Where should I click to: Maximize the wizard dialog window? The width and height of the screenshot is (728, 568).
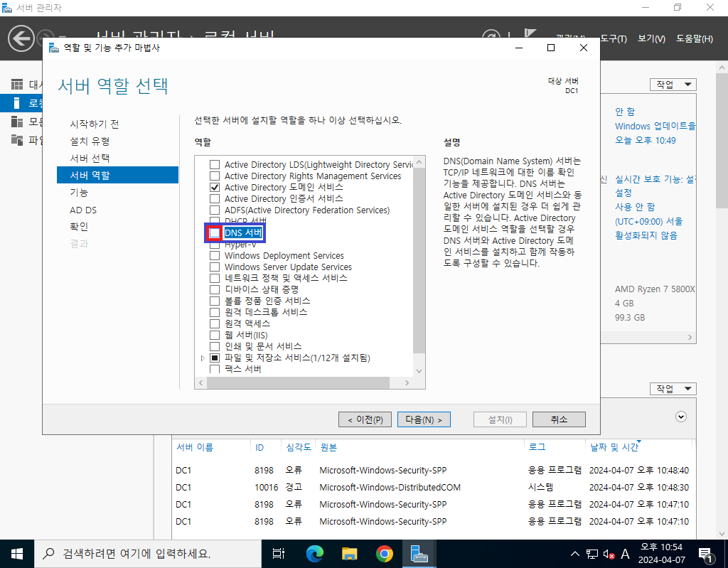551,48
